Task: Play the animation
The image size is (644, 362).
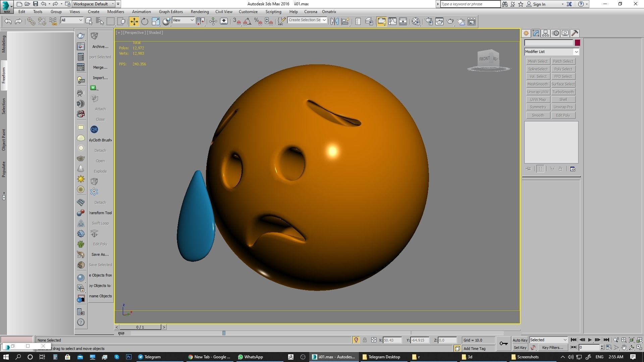Action: click(x=590, y=340)
